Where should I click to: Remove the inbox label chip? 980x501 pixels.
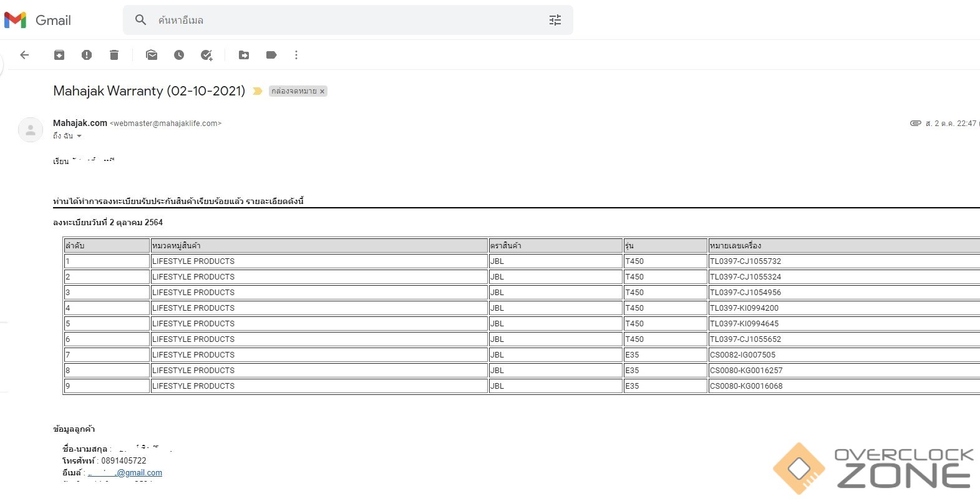click(323, 91)
